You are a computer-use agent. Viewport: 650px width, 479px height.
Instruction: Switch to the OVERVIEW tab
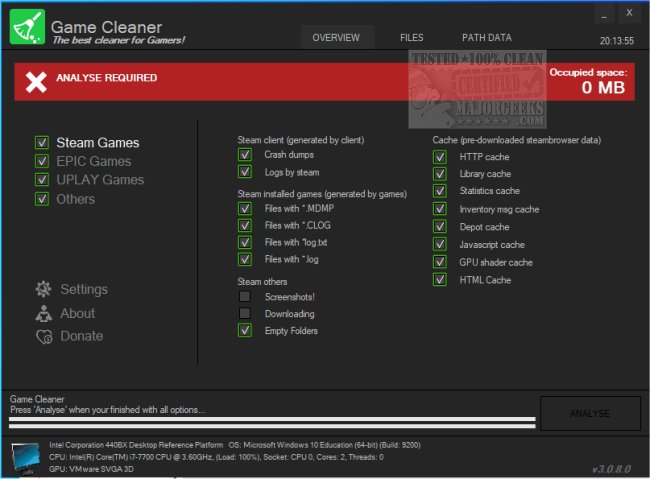[336, 38]
